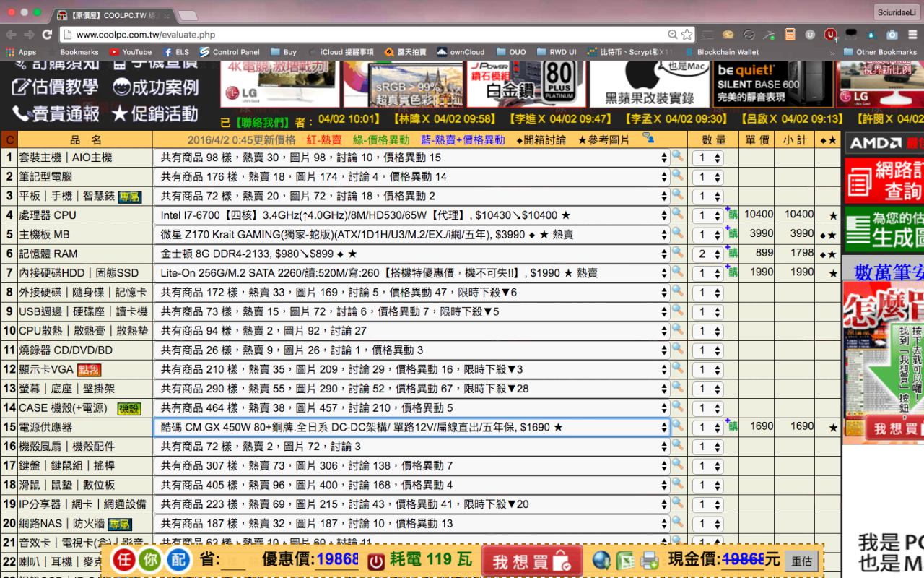The image size is (924, 578).
Task: Click the 省 discount input field
Action: click(x=232, y=561)
